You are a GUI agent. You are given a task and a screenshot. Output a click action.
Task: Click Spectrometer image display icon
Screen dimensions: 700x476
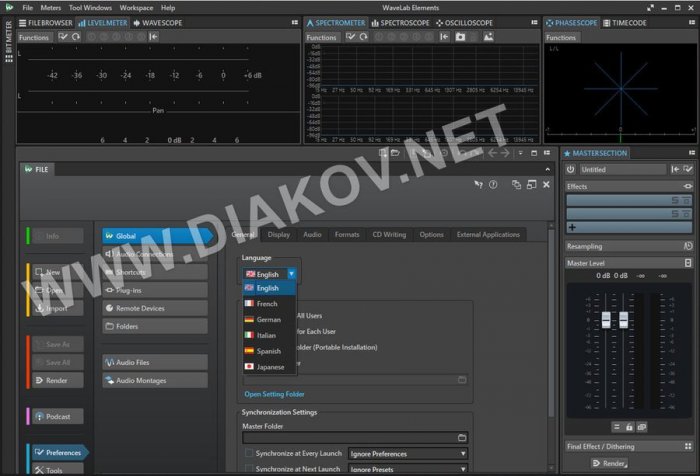click(488, 37)
